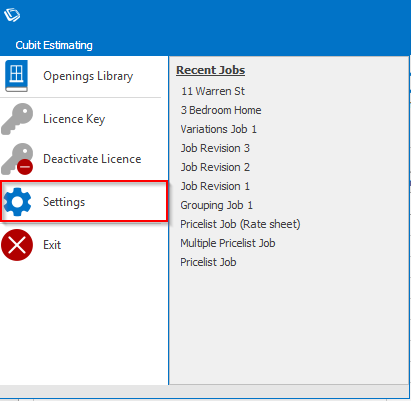Open recent job Variations Job 1
The height and width of the screenshot is (401, 411).
point(219,129)
